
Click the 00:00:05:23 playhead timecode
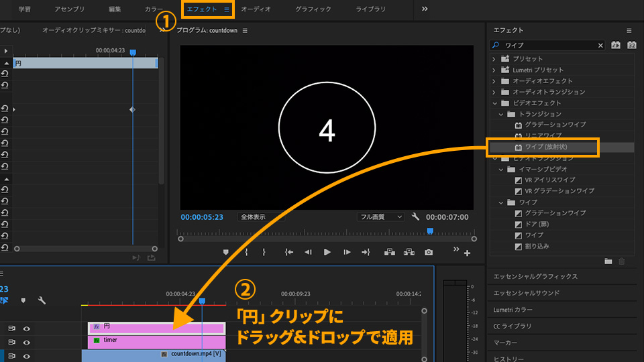click(202, 217)
